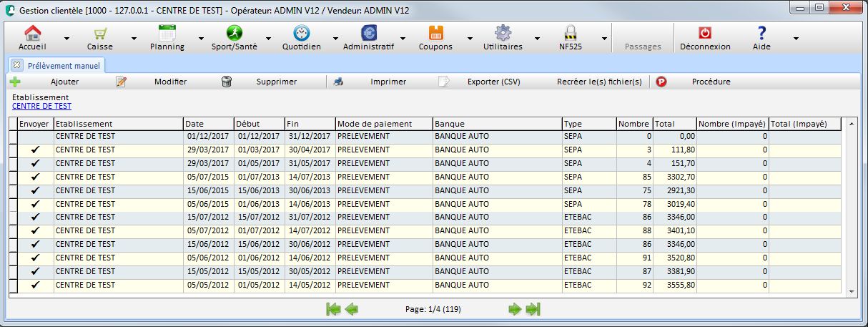Image resolution: width=868 pixels, height=327 pixels.
Task: Click the Quotidien clock icon
Action: click(x=301, y=33)
